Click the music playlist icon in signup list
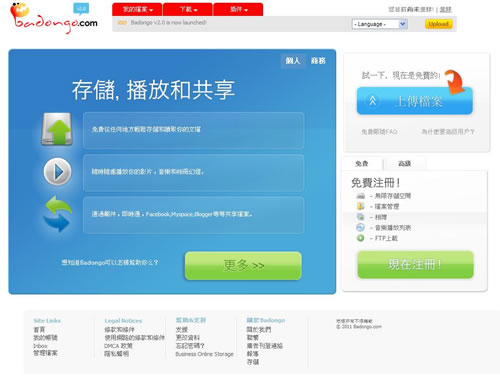This screenshot has width=500, height=380. tap(360, 227)
